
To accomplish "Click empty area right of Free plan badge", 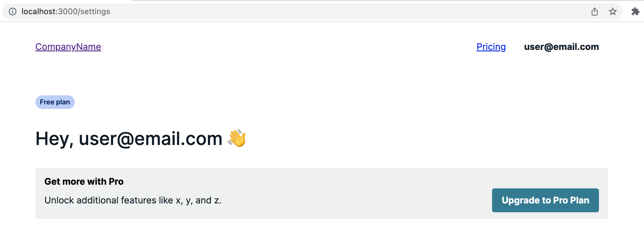I will (283, 102).
